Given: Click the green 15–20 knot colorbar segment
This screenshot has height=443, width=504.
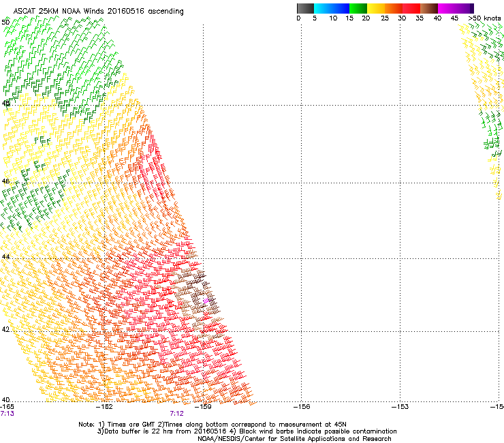Looking at the screenshot, I should click(x=358, y=8).
